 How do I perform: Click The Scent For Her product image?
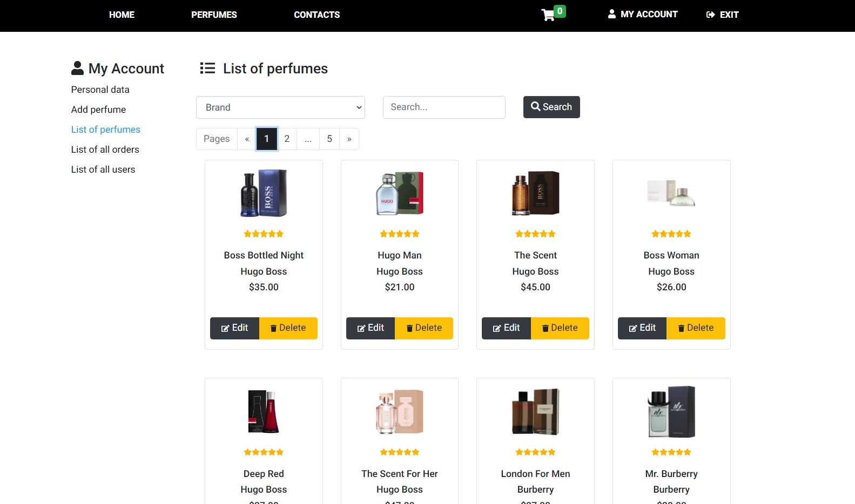coord(400,411)
